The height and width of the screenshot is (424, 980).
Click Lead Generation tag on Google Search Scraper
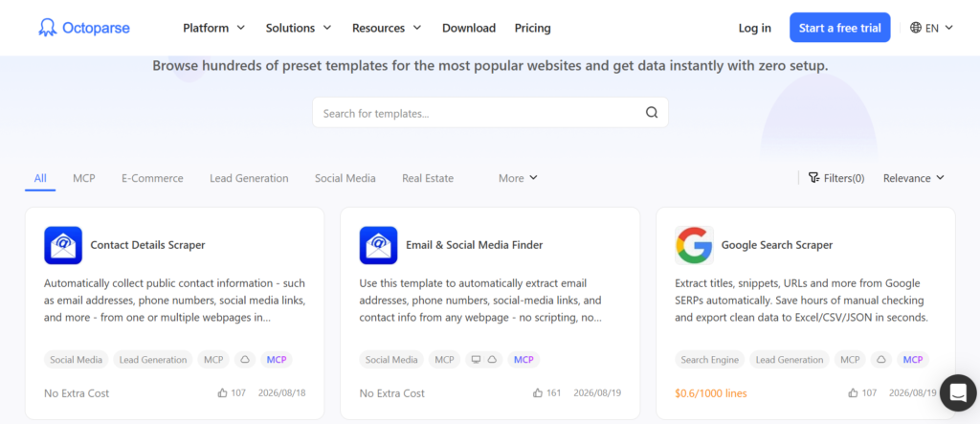(790, 360)
